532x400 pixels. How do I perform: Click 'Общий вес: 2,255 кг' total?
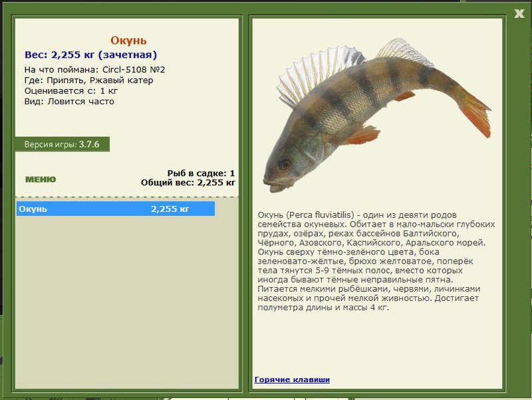pyautogui.click(x=188, y=183)
